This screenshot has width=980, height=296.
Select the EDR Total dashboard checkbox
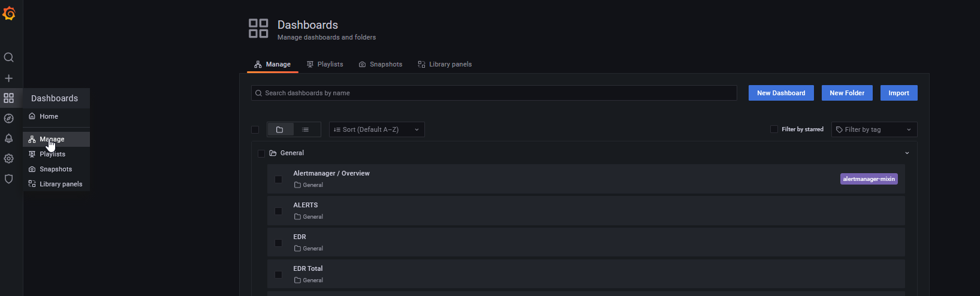pyautogui.click(x=278, y=274)
